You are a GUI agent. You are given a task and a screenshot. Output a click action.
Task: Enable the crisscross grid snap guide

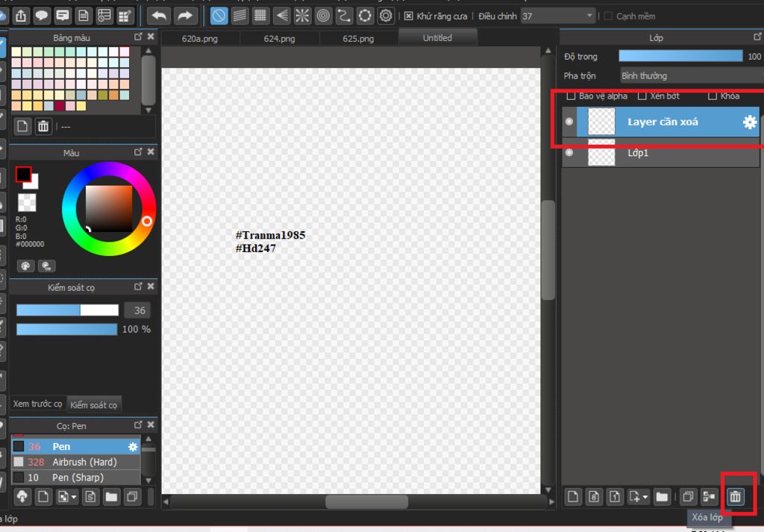coord(260,16)
